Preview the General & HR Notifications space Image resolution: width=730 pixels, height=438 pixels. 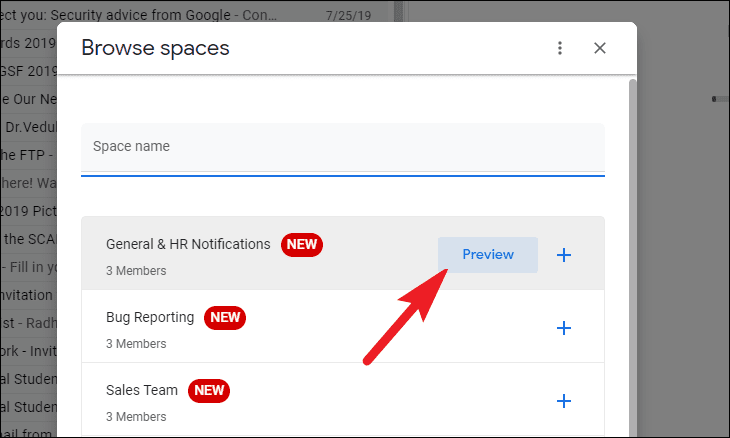tap(488, 255)
